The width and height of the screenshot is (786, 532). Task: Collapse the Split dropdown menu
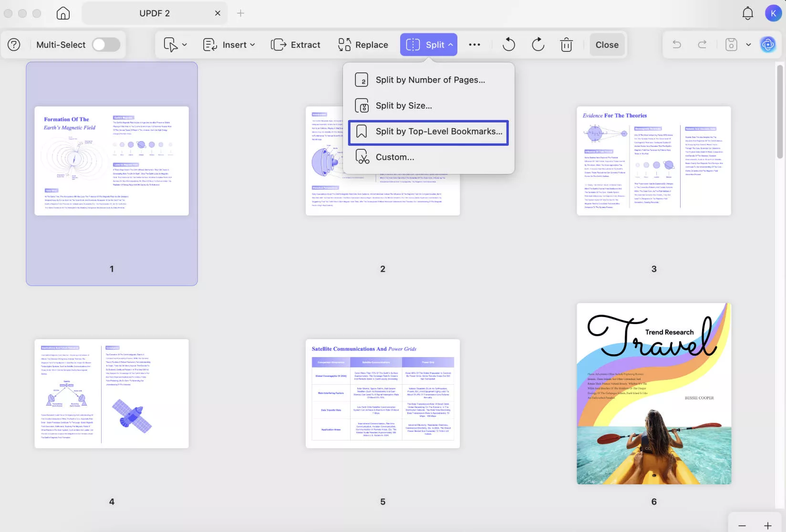pos(428,45)
